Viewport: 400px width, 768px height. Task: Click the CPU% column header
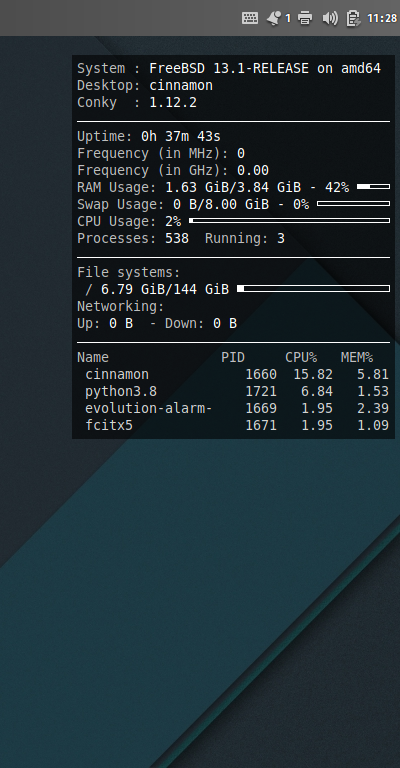coord(301,358)
